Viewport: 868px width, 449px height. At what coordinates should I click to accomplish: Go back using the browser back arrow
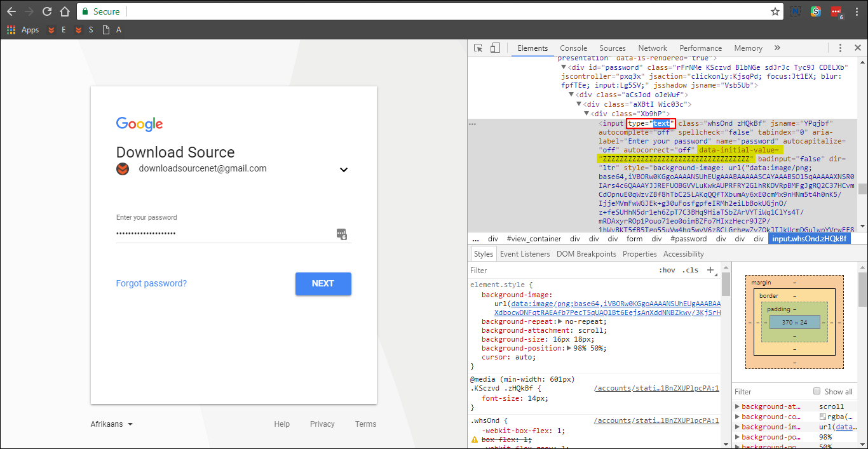point(11,11)
